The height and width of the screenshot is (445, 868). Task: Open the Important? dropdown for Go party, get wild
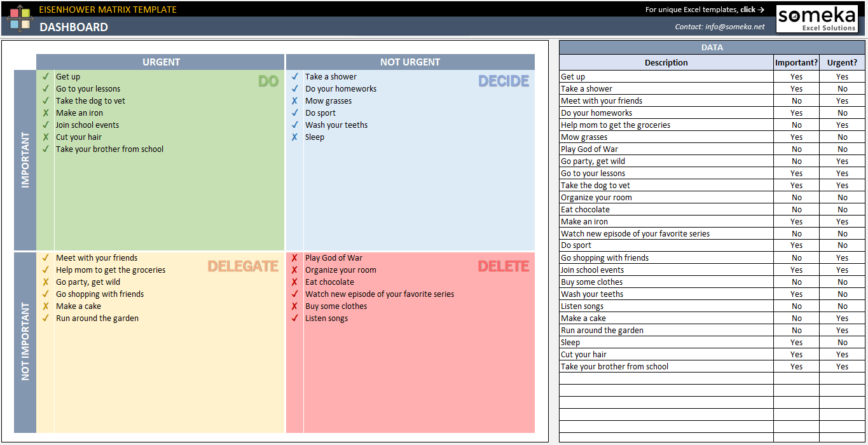pos(796,161)
